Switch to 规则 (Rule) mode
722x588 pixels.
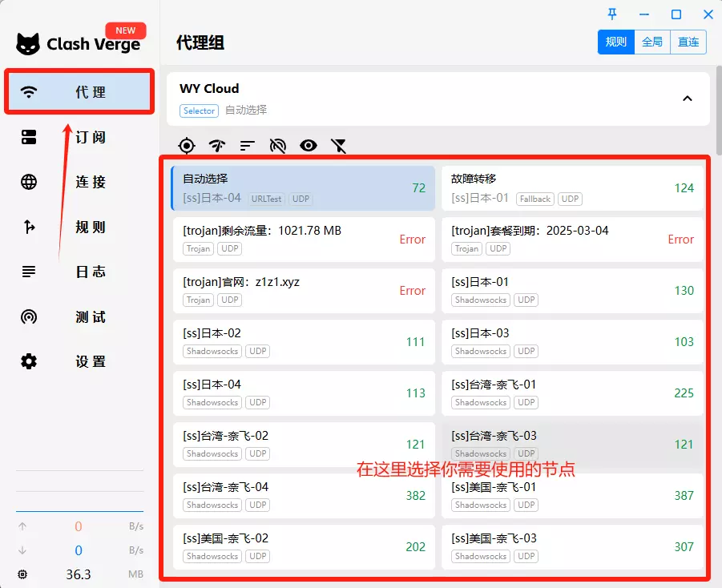(x=615, y=42)
